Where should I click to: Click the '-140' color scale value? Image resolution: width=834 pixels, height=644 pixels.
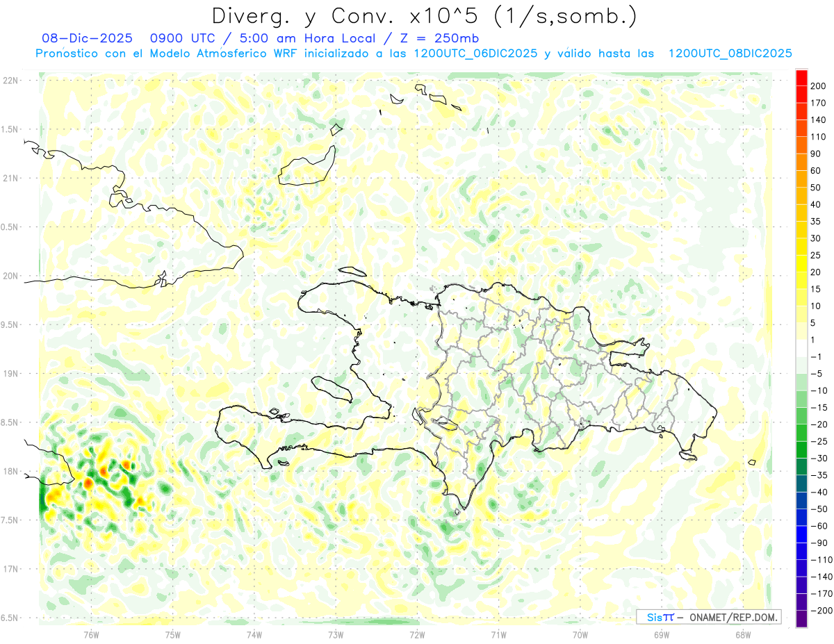coord(821,577)
